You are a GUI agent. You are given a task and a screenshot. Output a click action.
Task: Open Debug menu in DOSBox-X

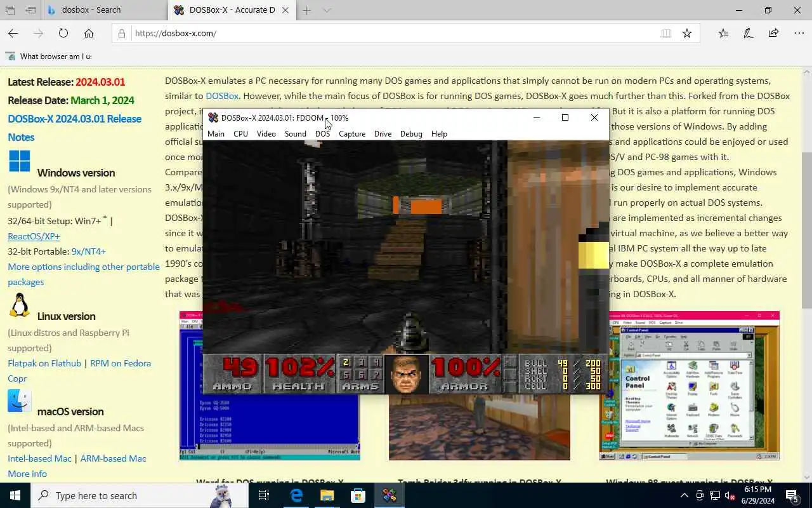pyautogui.click(x=411, y=134)
